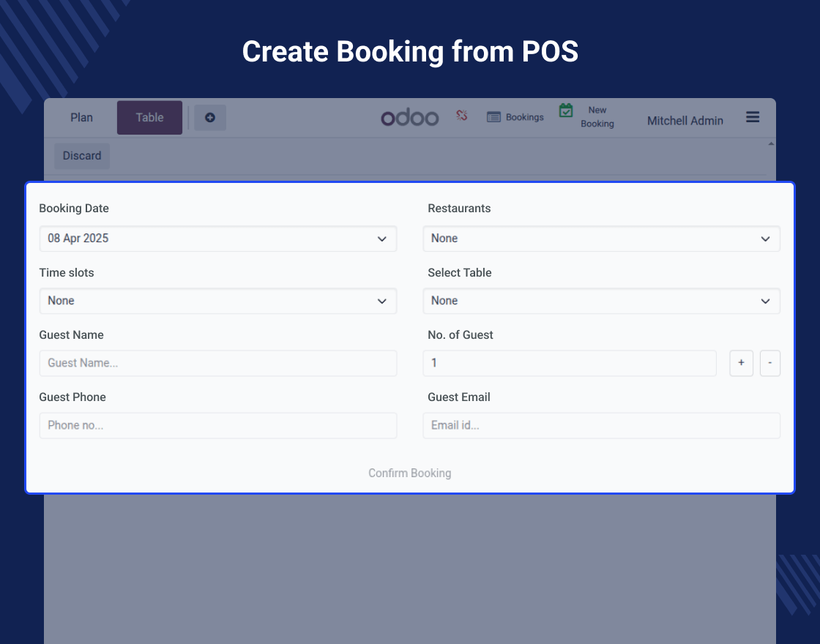Viewport: 820px width, 644px height.
Task: Focus the Guest Name input field
Action: coord(218,363)
